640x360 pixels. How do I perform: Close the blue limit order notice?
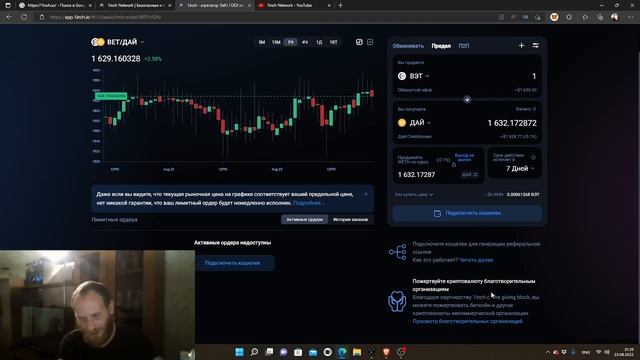[366, 194]
